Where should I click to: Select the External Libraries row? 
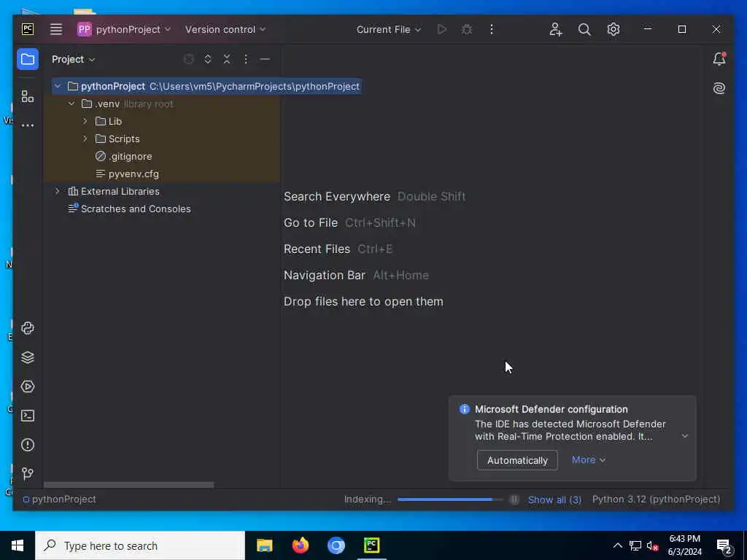(x=162, y=192)
